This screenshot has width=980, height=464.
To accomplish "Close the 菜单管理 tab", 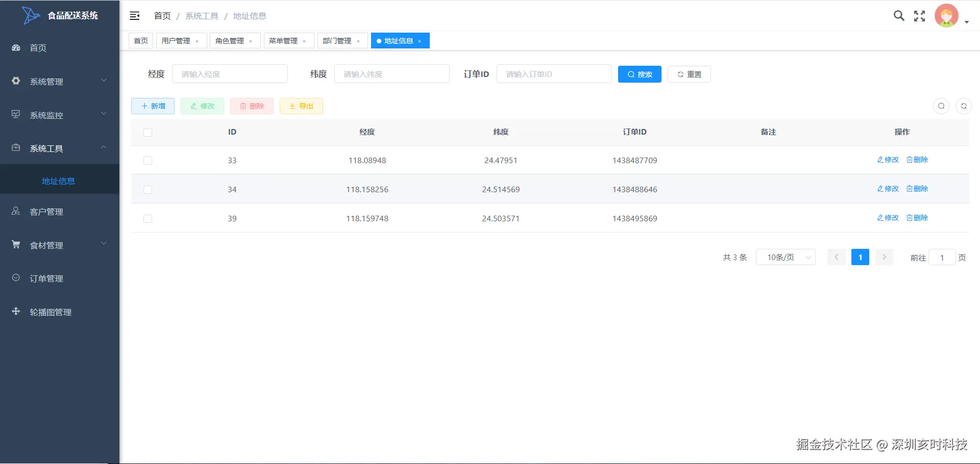I will pyautogui.click(x=304, y=41).
